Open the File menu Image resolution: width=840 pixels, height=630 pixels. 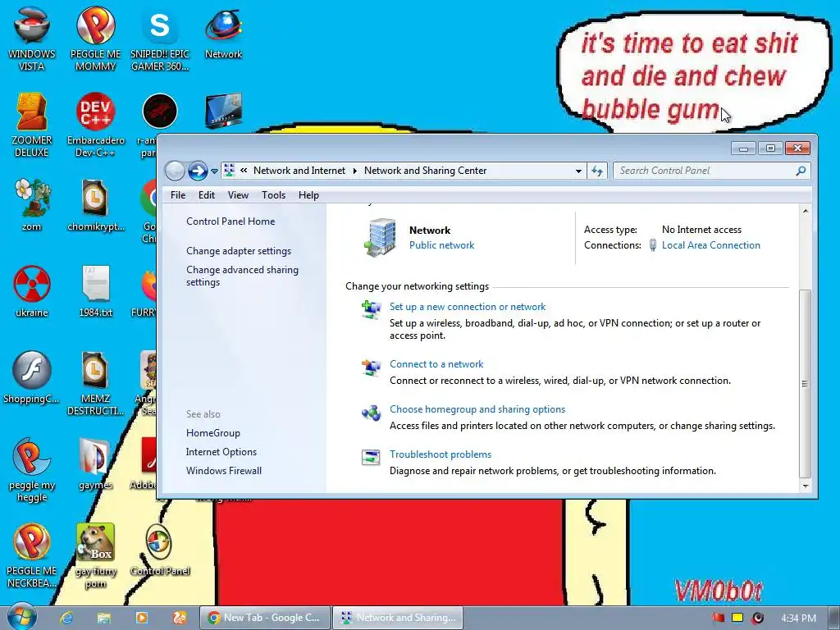pyautogui.click(x=178, y=195)
